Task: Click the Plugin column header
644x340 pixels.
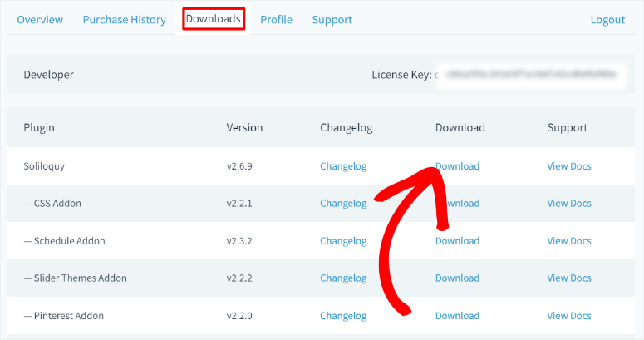Action: point(39,127)
